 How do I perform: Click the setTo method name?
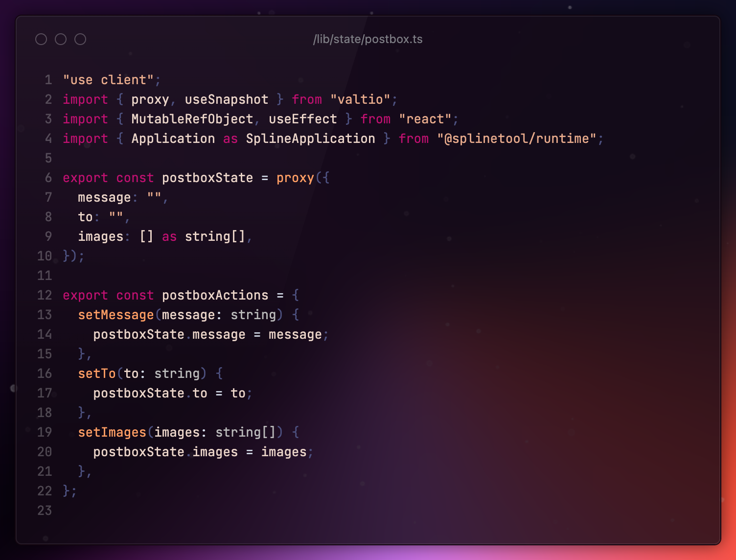pyautogui.click(x=97, y=373)
